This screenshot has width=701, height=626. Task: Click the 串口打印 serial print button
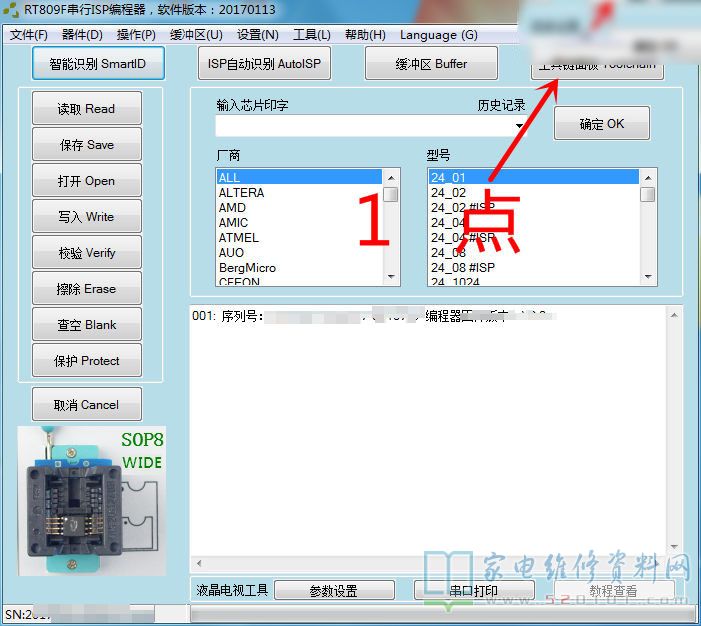(x=474, y=591)
